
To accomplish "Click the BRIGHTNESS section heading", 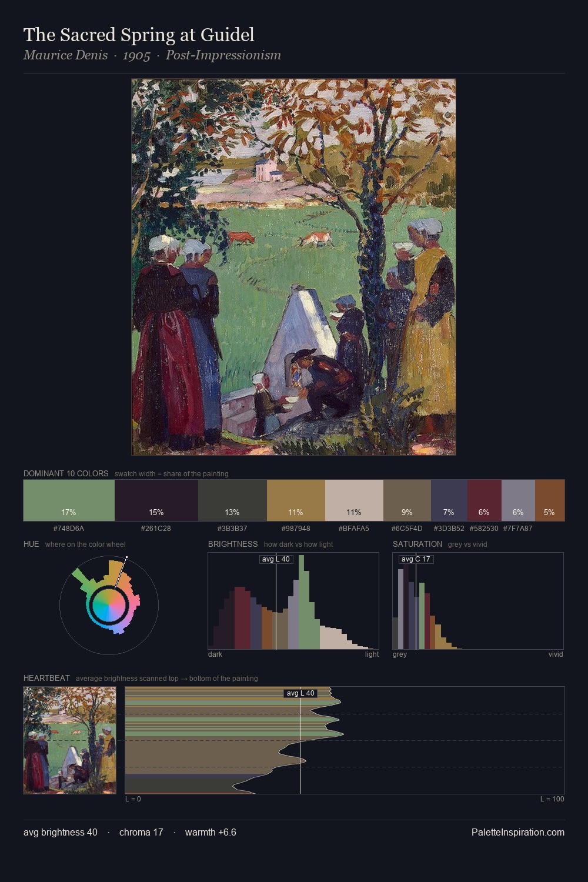I will (233, 544).
